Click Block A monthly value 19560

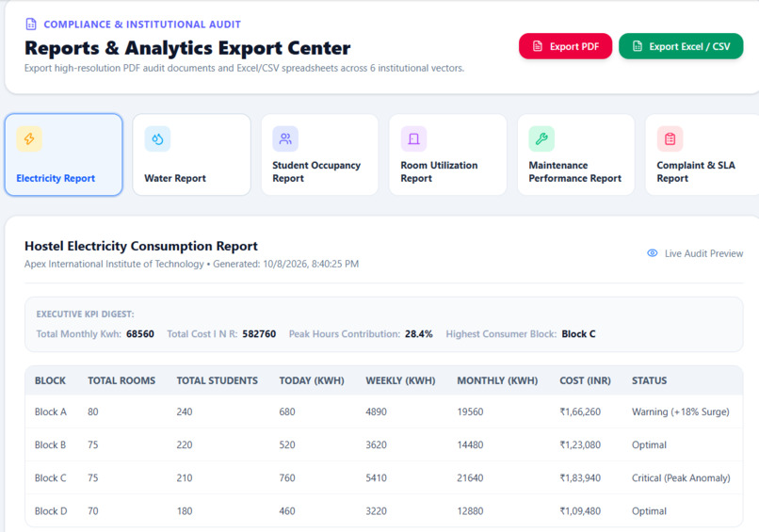[x=470, y=412]
